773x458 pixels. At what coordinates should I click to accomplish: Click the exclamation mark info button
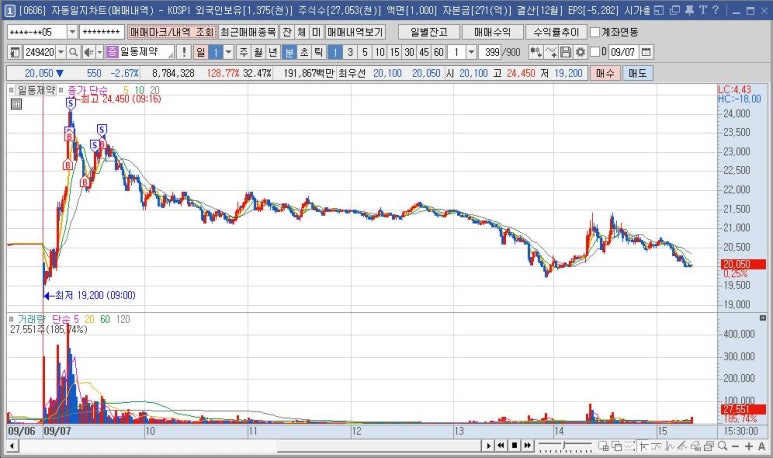[184, 52]
